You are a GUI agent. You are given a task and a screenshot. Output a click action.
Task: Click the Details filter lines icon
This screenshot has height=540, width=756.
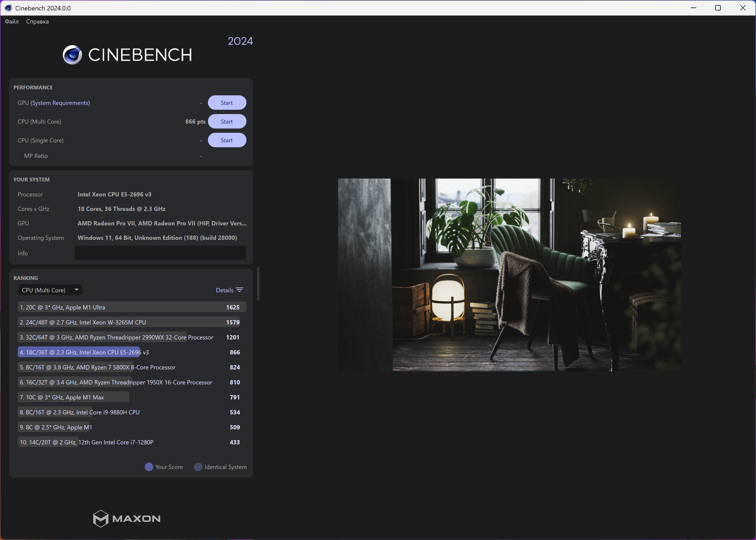click(239, 290)
